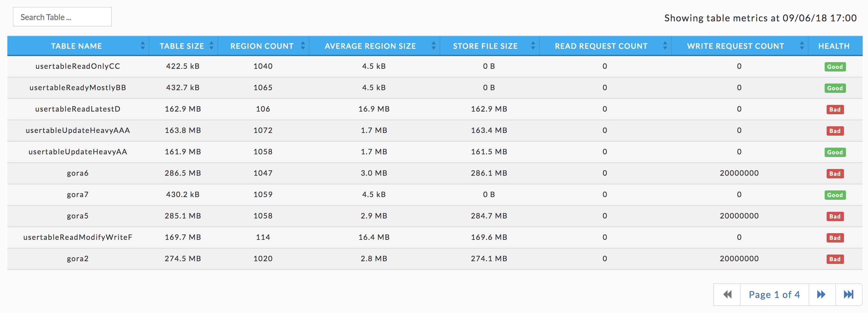This screenshot has height=313, width=868.
Task: Click the REGION COUNT header label
Action: (262, 46)
